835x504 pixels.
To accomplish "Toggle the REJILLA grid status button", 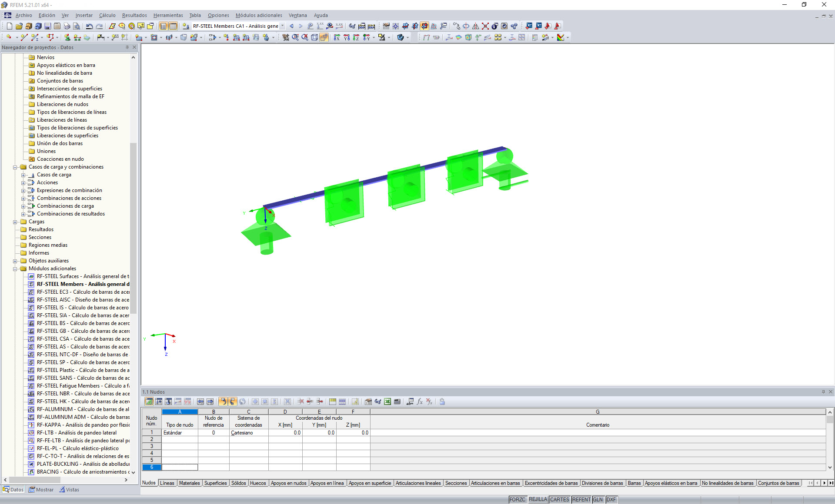I will 538,500.
